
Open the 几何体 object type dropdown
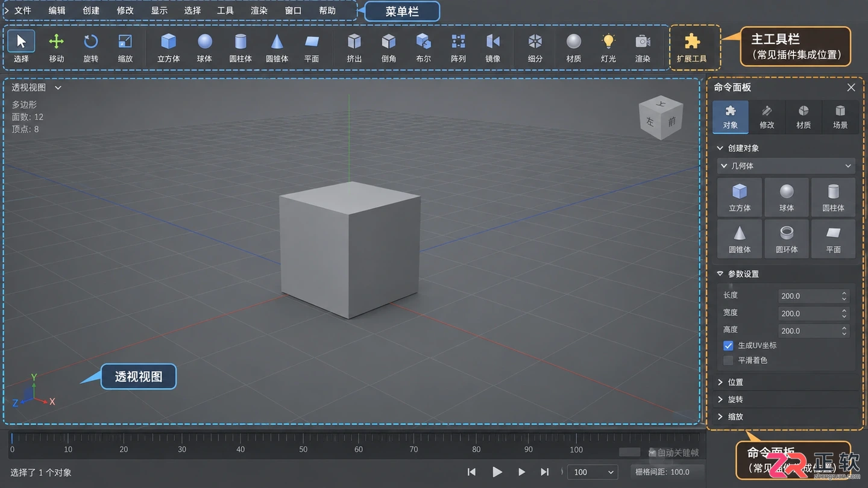787,166
